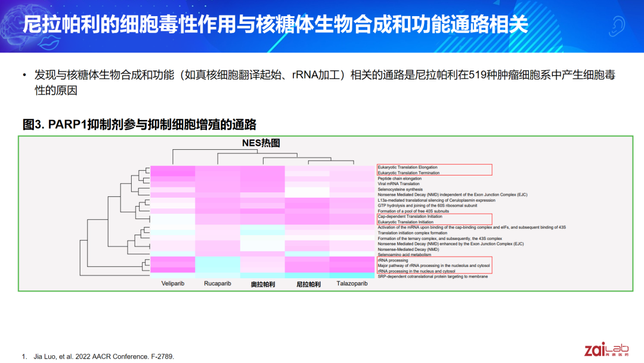Click the Eukaryotic Translation Termination row label
Image resolution: width=644 pixels, height=363 pixels.
pyautogui.click(x=408, y=173)
